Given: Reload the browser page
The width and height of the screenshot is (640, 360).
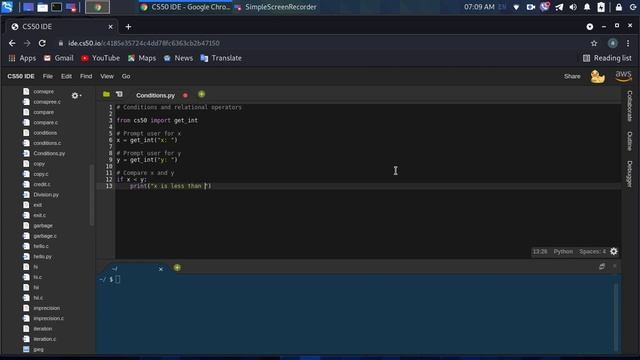Looking at the screenshot, I should click(x=42, y=43).
